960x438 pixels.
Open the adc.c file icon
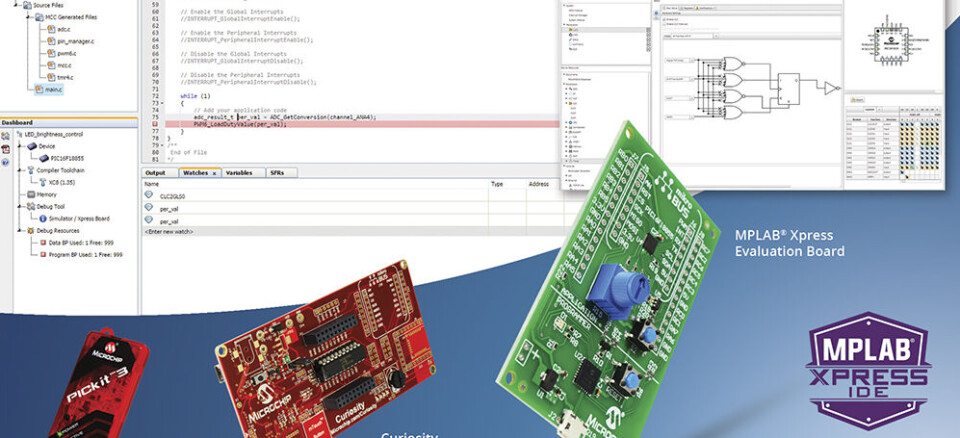point(52,29)
